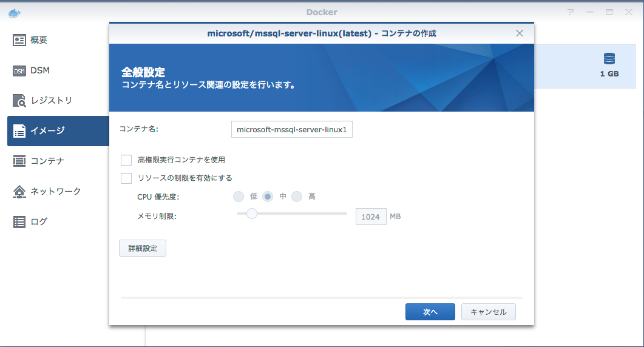Open the コンテナ container icon in sidebar
Viewport: 644px width, 347px height.
(x=19, y=161)
